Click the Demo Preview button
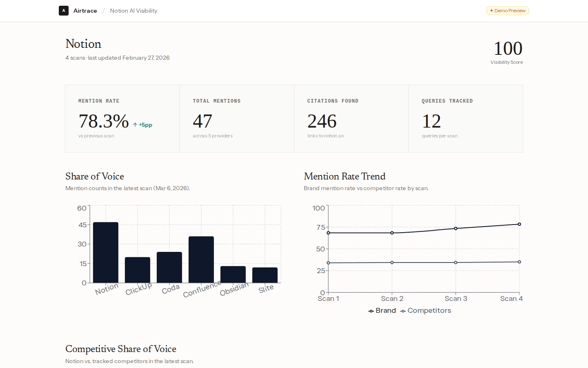This screenshot has height=368, width=588. 507,11
